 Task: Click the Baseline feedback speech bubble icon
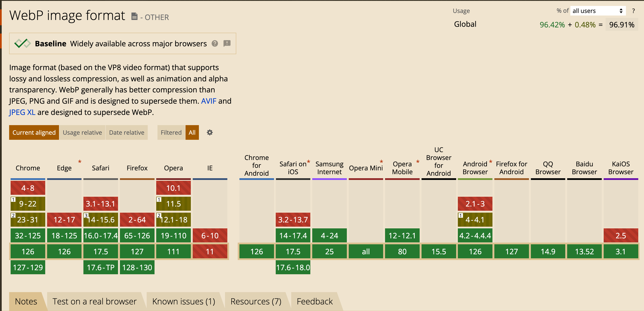tap(227, 43)
